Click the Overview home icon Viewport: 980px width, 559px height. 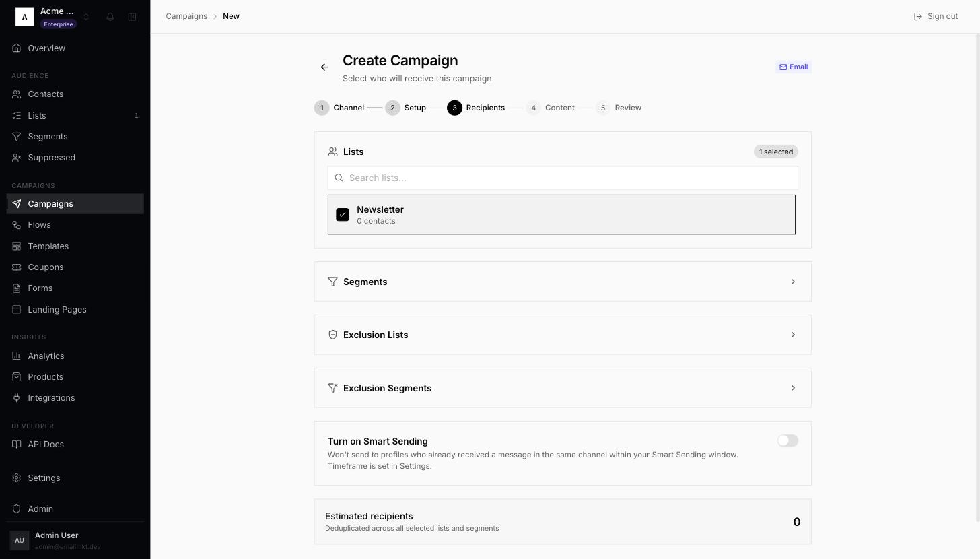click(x=17, y=48)
